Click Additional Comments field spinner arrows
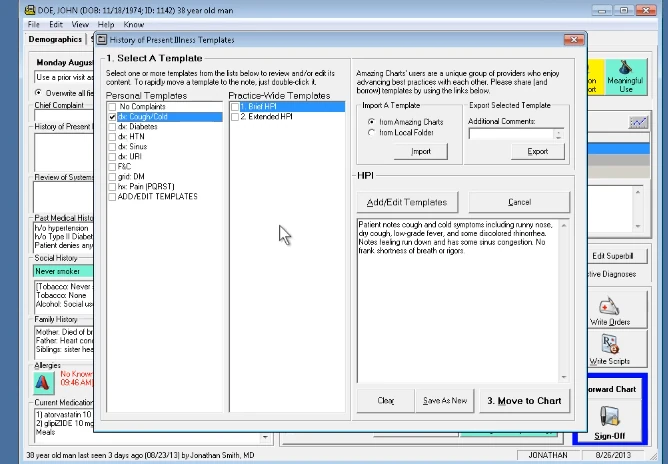Viewport: 668px width, 464px height. [x=559, y=134]
